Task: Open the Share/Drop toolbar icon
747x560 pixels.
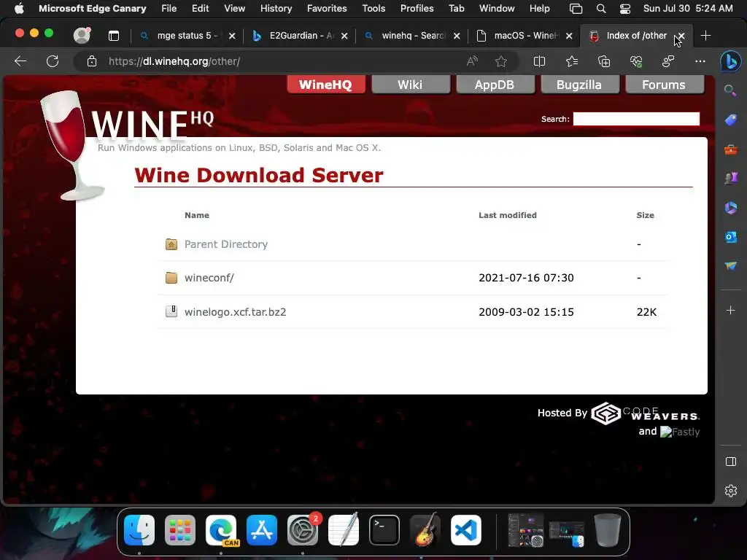Action: pos(668,61)
